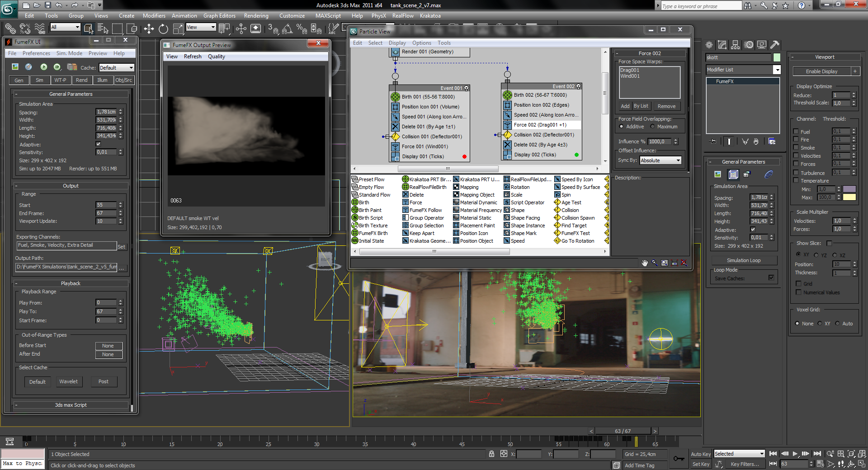Open the Display panel tab icon
This screenshot has height=470, width=868.
[x=762, y=45]
